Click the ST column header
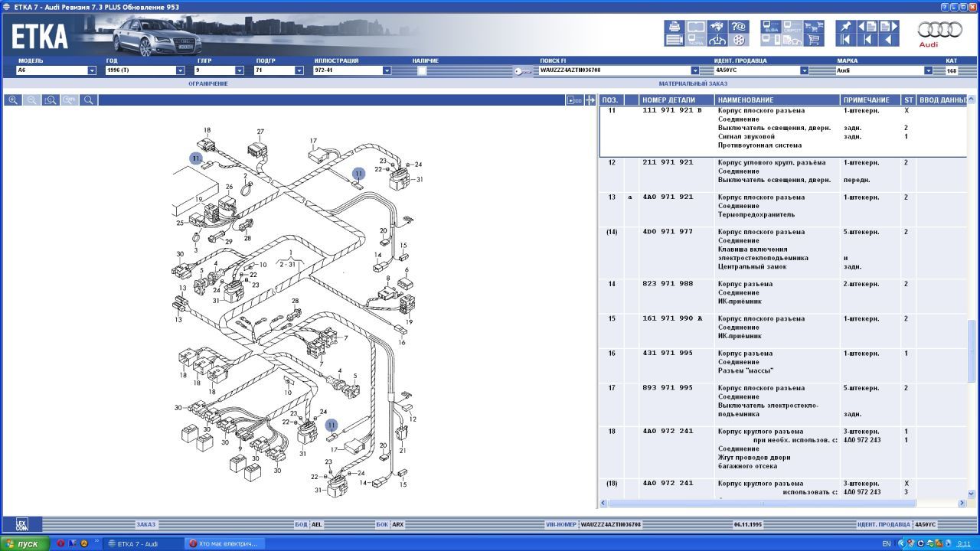 click(908, 100)
